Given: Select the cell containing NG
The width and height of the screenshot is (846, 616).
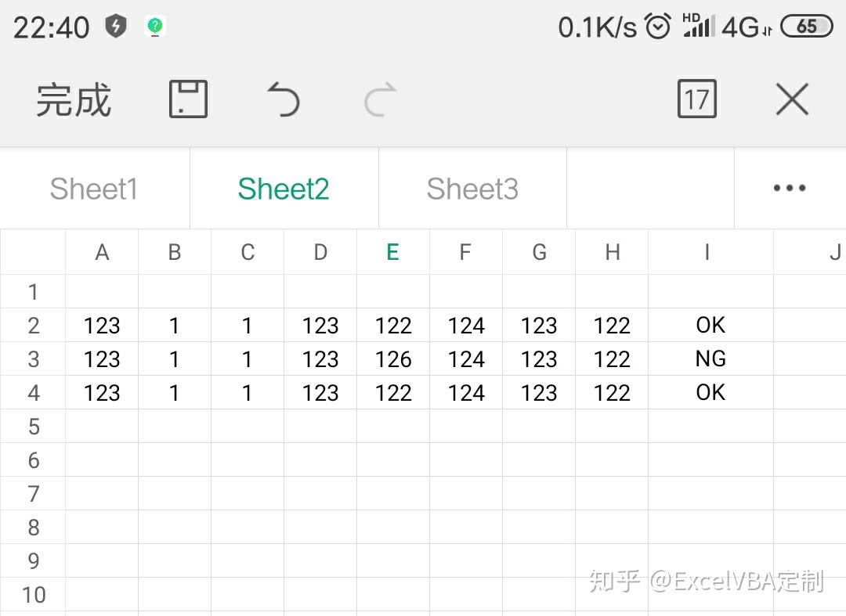Looking at the screenshot, I should (709, 358).
